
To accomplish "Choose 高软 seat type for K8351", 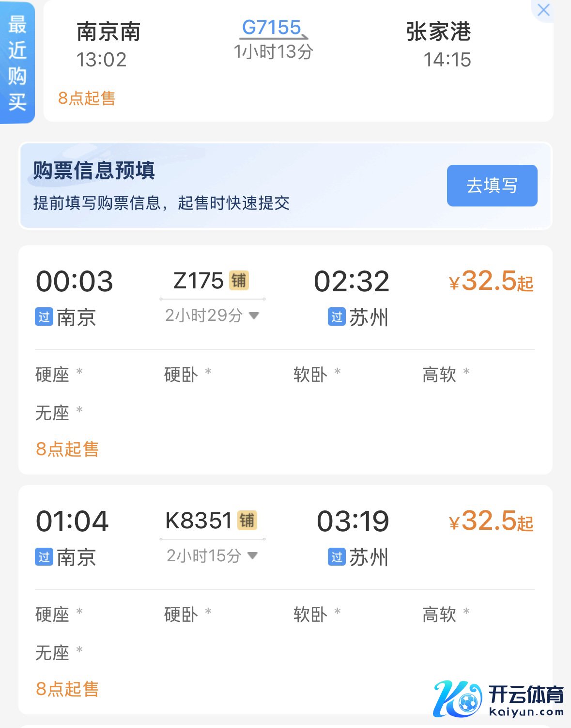I will point(439,615).
